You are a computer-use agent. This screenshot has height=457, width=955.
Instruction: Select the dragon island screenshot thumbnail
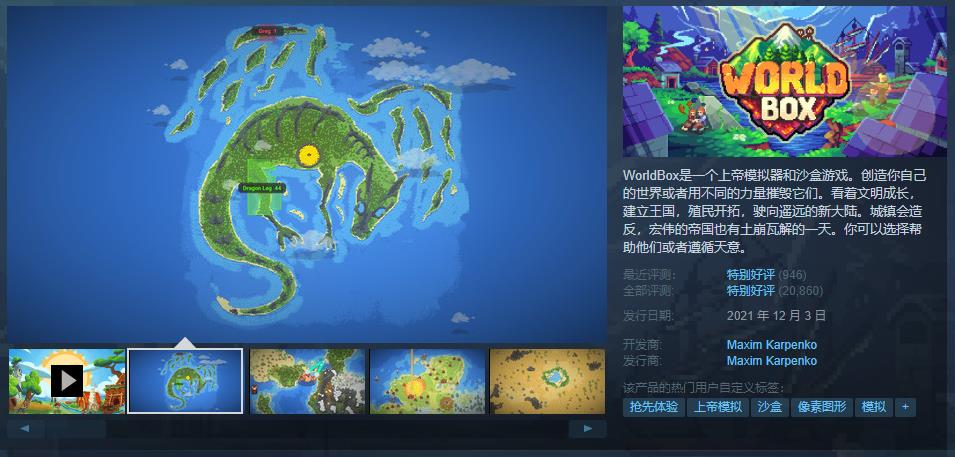tap(185, 381)
